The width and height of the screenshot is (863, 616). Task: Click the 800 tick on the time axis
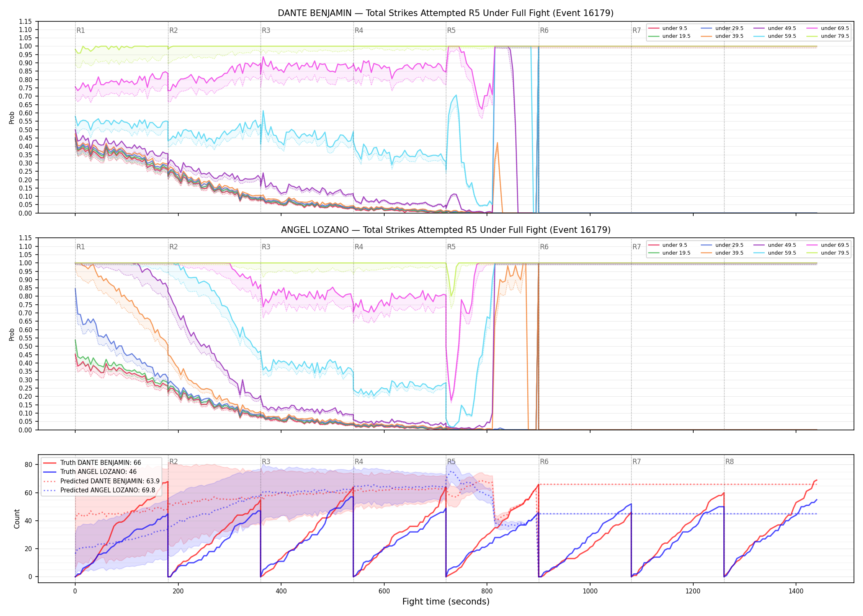[x=487, y=591]
